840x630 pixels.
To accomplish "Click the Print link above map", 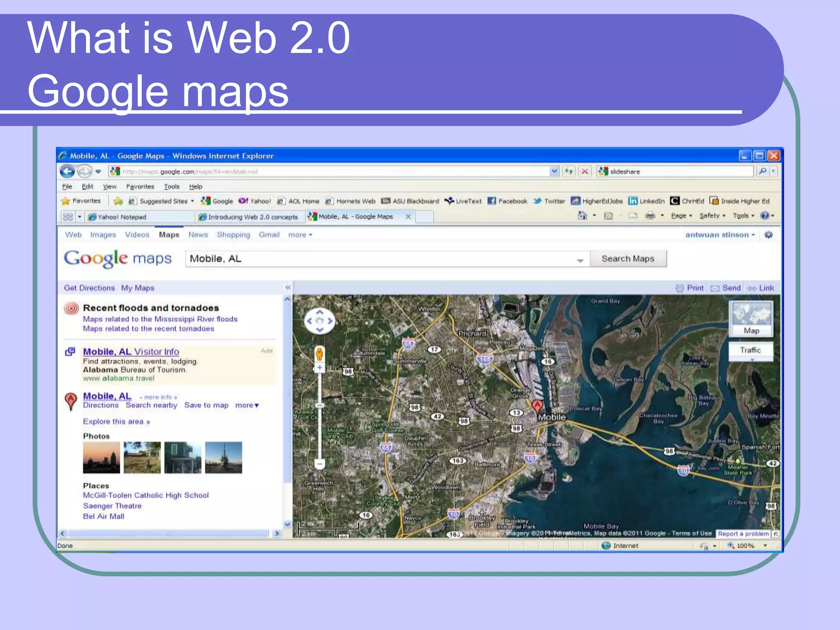I will pyautogui.click(x=689, y=288).
